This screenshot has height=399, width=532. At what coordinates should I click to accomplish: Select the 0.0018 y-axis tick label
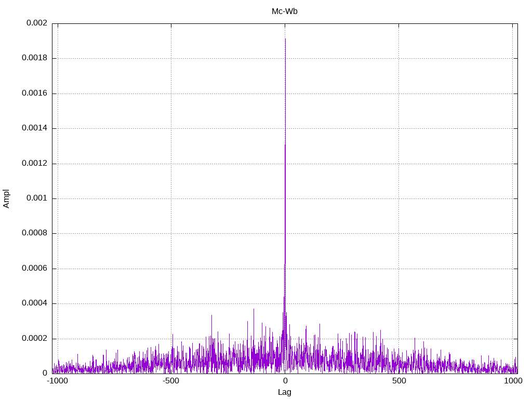pos(34,58)
